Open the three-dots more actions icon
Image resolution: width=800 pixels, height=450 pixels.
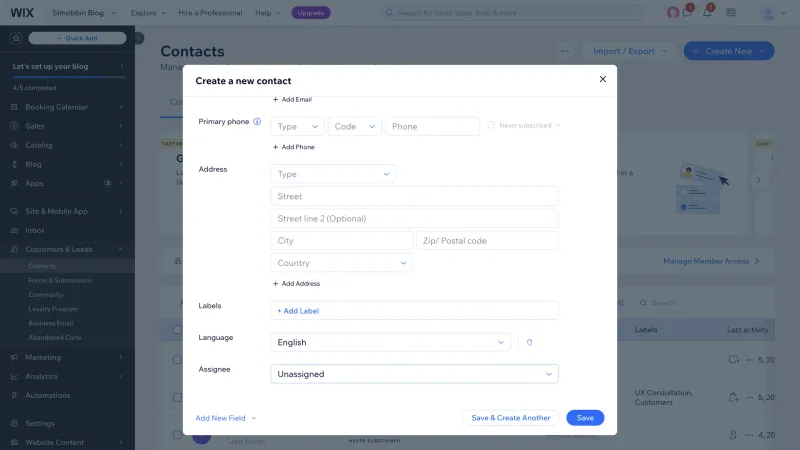(565, 51)
